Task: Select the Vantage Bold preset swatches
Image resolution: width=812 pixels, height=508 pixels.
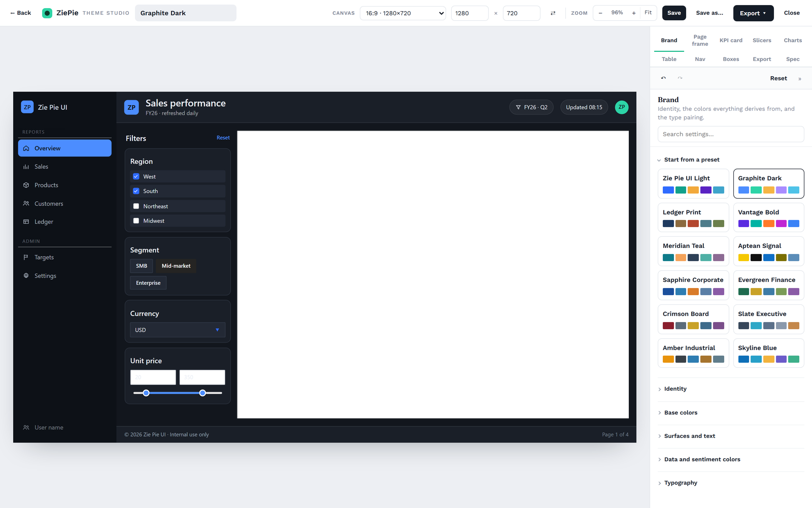Action: click(x=768, y=224)
